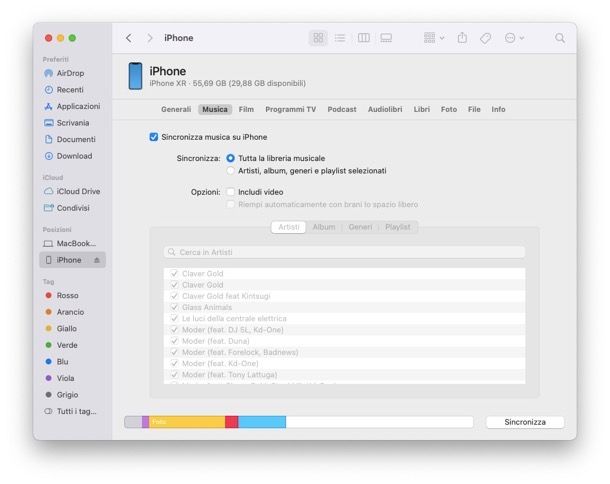Toggle Sincronizza musica su iPhone checkbox
The width and height of the screenshot is (610, 484).
point(154,137)
